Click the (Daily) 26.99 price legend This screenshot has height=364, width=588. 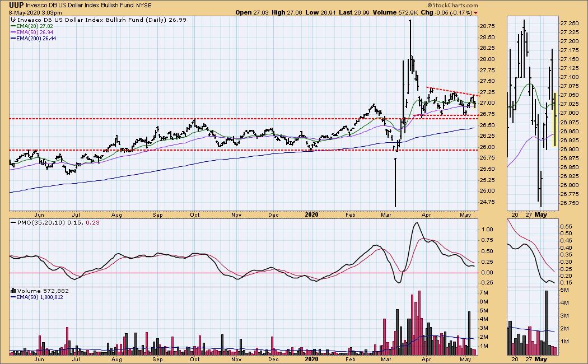pyautogui.click(x=166, y=20)
